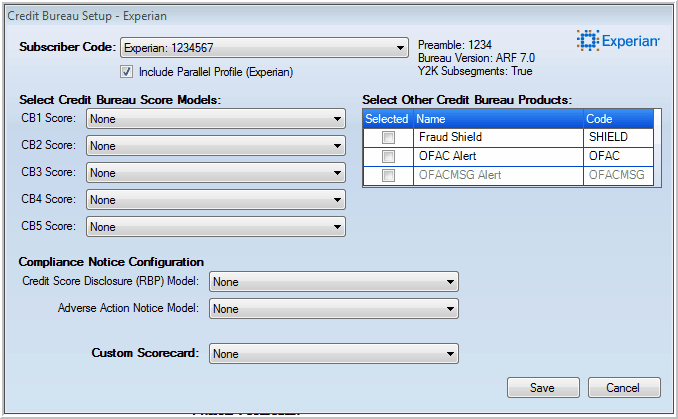Uncheck Include Parallel Profile (Experian)

click(x=126, y=72)
